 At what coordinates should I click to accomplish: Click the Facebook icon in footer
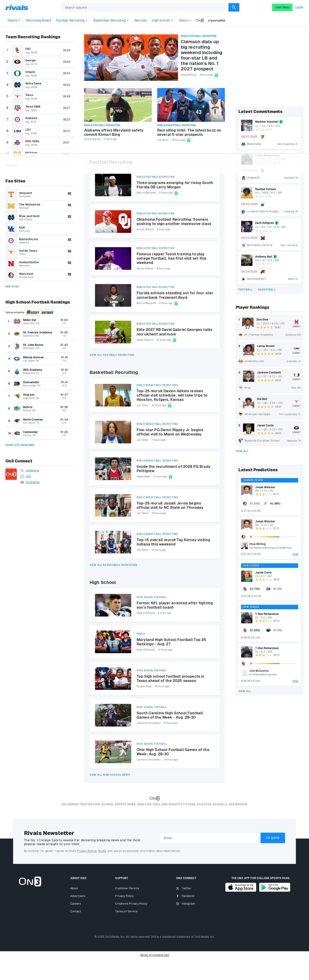(178, 896)
